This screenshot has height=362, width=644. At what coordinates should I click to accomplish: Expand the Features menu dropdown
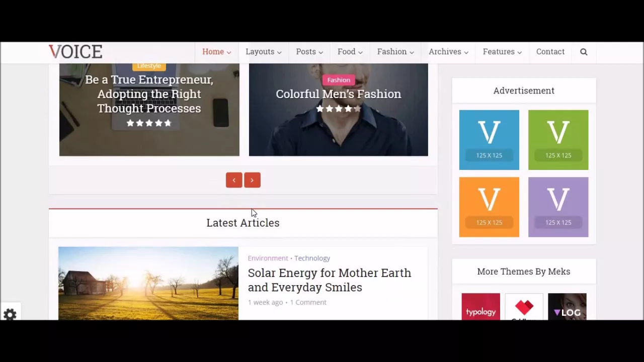pyautogui.click(x=502, y=52)
